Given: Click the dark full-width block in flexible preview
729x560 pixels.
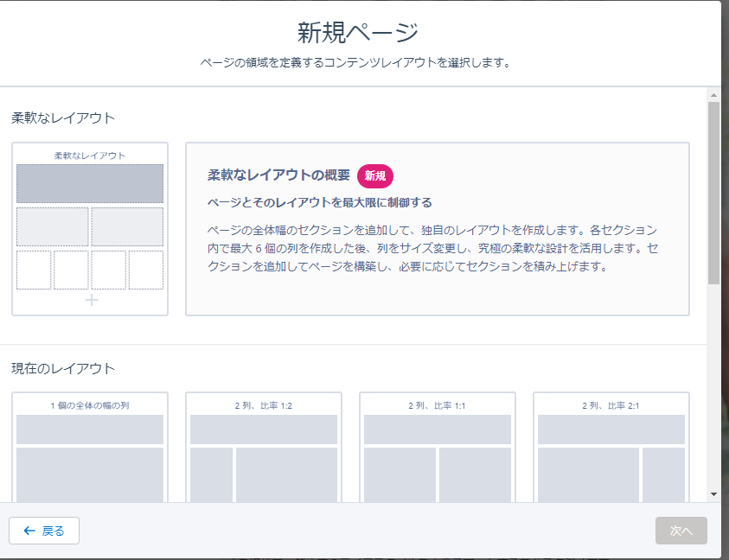Looking at the screenshot, I should (x=90, y=183).
